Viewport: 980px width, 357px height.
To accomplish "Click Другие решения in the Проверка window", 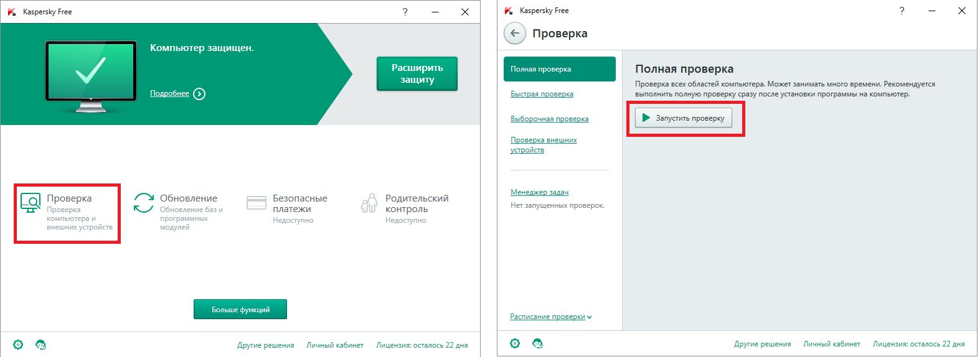I will [762, 344].
